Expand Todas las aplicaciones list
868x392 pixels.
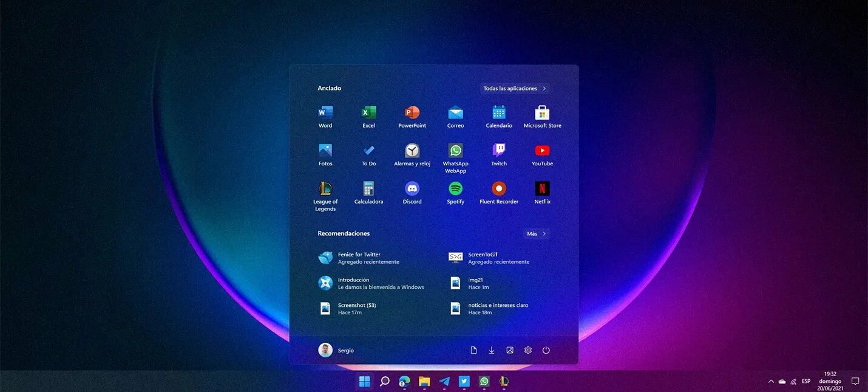(x=515, y=88)
